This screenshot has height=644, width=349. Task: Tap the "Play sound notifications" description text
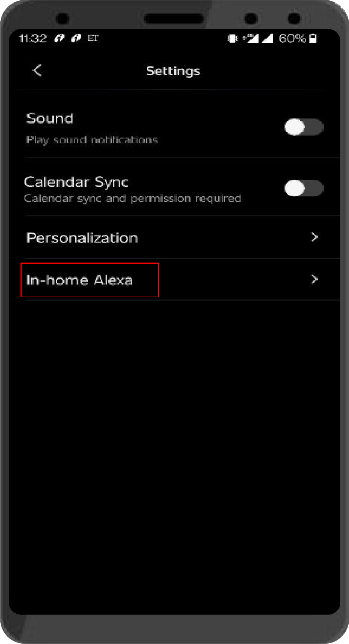point(92,140)
